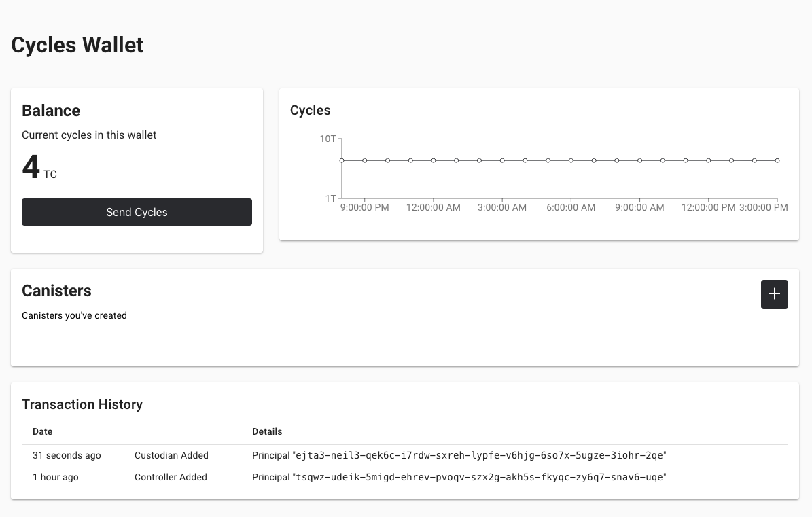
Task: Select the "Custodian Added" transaction entry
Action: tap(171, 455)
